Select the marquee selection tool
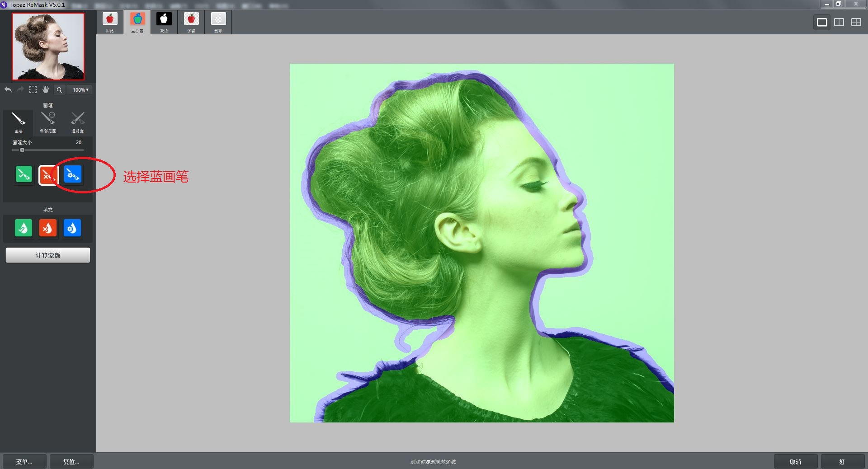 pyautogui.click(x=33, y=89)
